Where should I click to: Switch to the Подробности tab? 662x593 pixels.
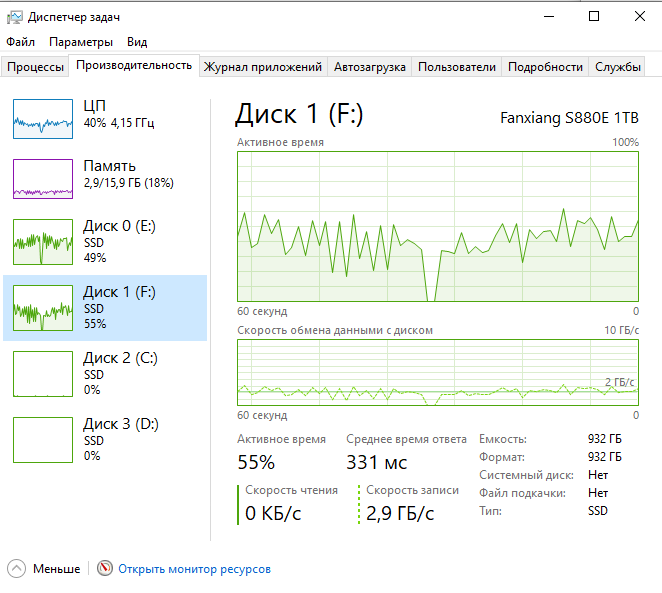[545, 67]
